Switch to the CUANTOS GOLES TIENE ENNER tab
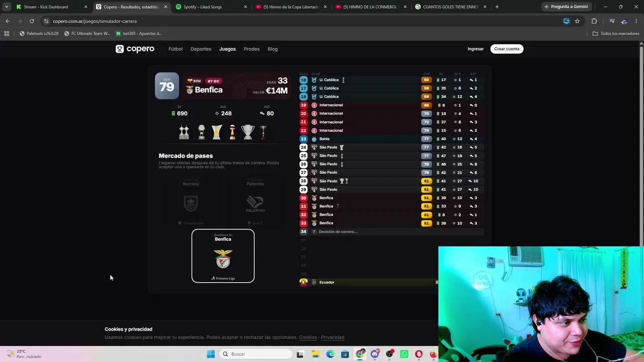The height and width of the screenshot is (362, 644). (x=451, y=7)
